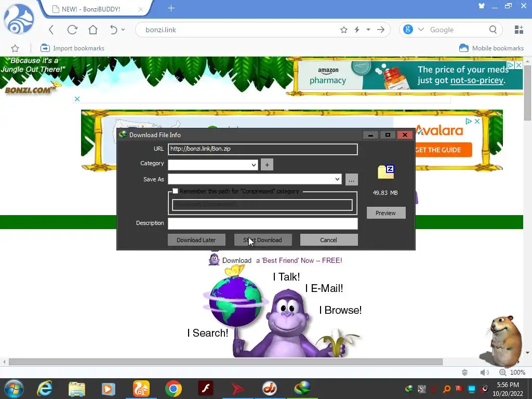
Task: Click the 49.83 MB size text
Action: click(x=385, y=193)
